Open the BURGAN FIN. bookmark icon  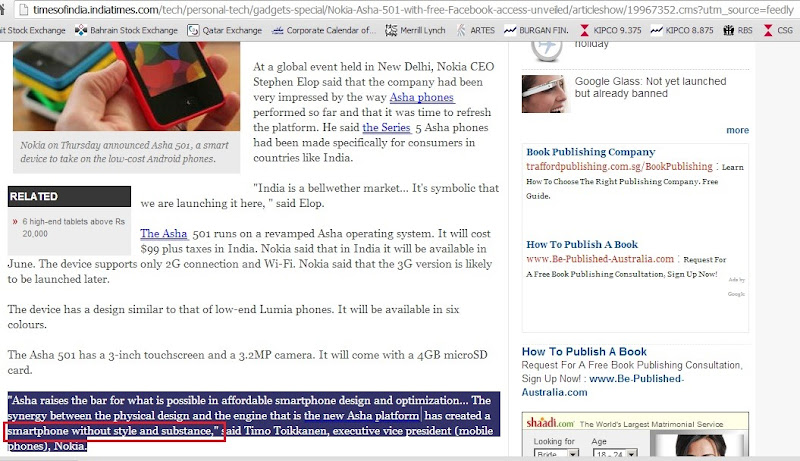510,31
